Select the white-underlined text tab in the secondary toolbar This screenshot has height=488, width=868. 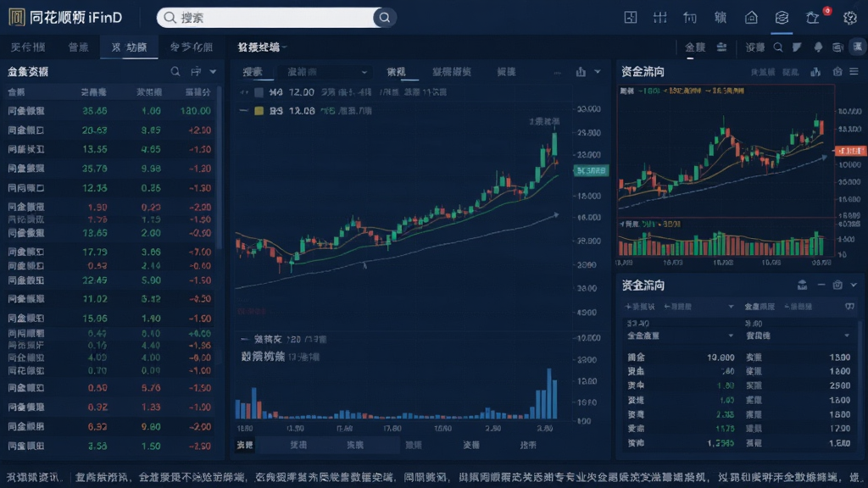coord(695,47)
